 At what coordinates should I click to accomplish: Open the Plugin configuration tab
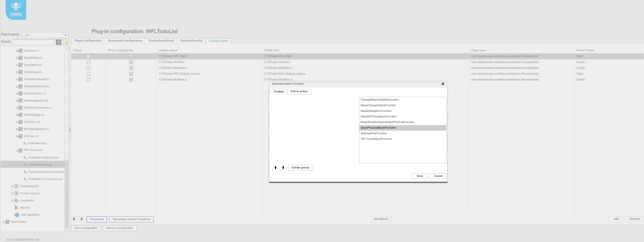(x=88, y=41)
